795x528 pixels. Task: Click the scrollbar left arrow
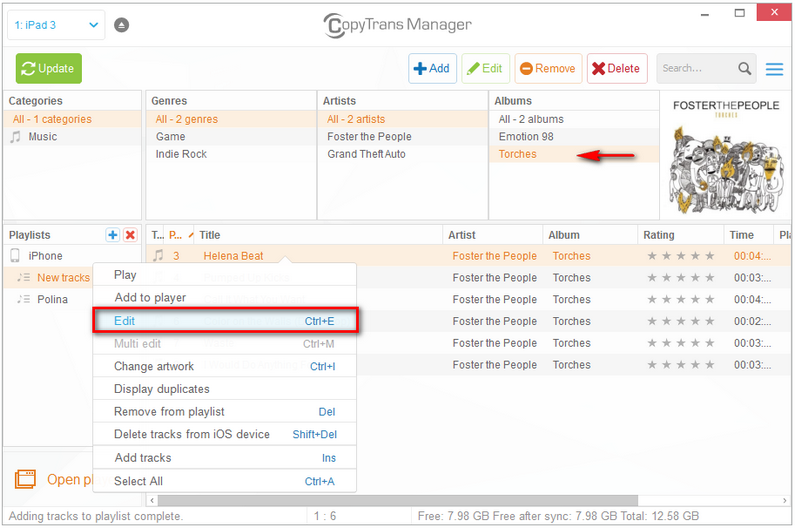152,501
